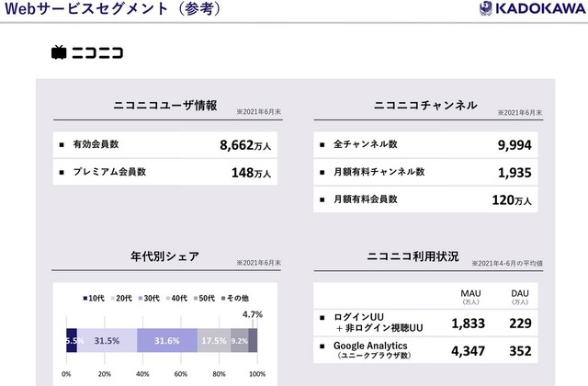Click the DAU value '229'

[x=520, y=324]
